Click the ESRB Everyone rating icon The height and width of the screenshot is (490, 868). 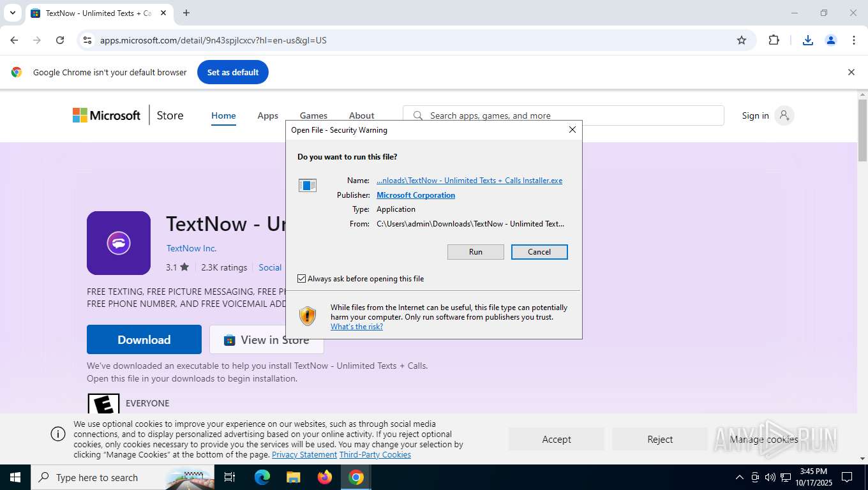[x=103, y=403]
